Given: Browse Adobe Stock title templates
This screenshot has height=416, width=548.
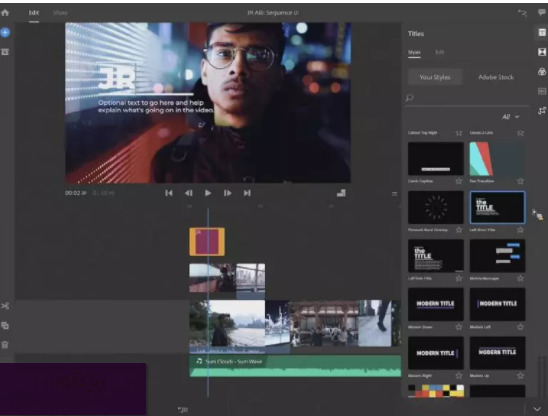Looking at the screenshot, I should [x=496, y=77].
